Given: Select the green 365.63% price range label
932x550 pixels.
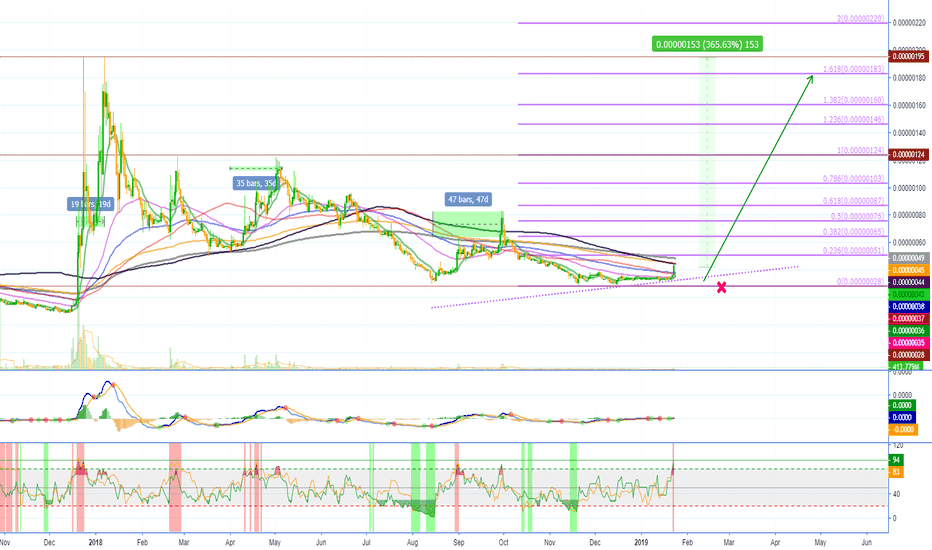Looking at the screenshot, I should point(707,44).
